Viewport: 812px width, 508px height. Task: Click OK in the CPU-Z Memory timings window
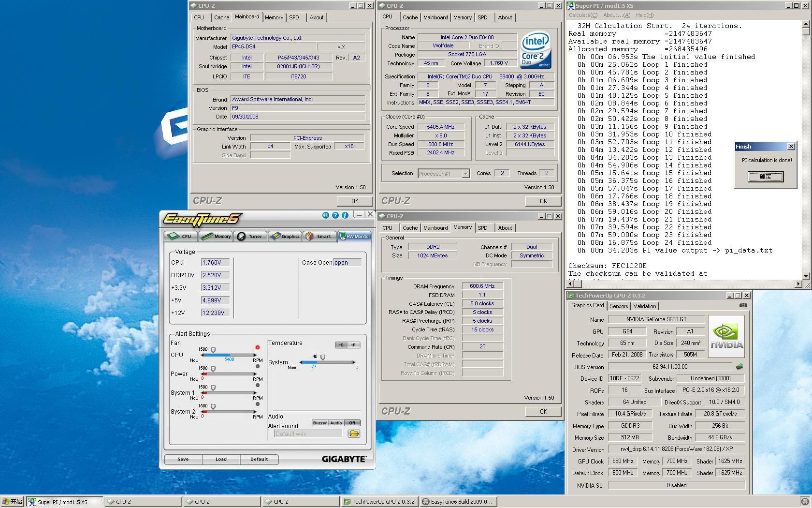[543, 411]
